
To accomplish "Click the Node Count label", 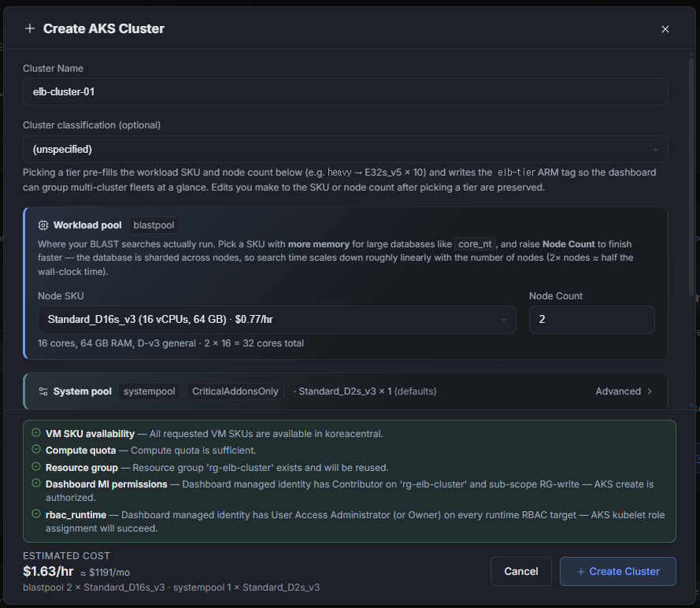I will [x=556, y=296].
